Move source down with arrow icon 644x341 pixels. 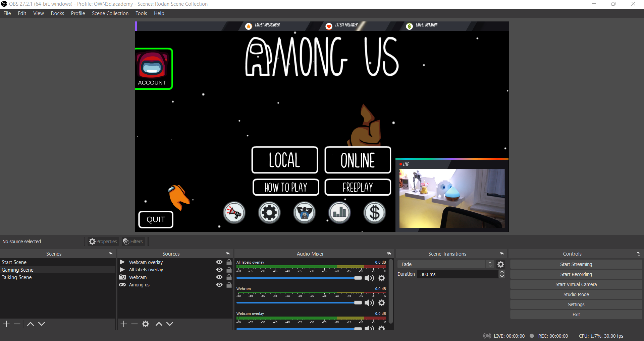coord(170,324)
